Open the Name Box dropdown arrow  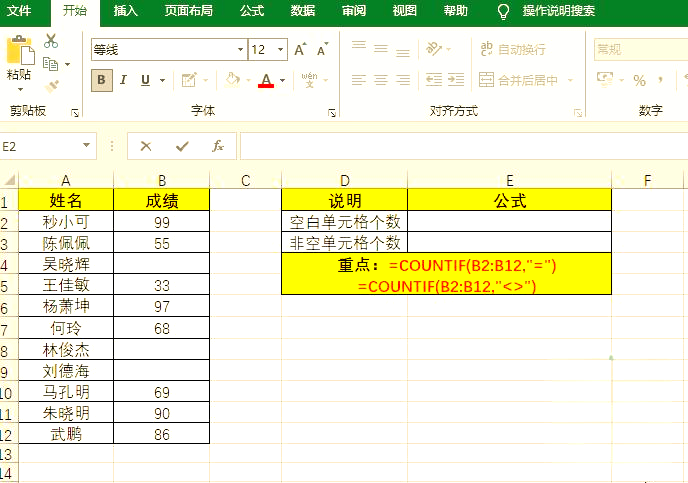pyautogui.click(x=86, y=145)
